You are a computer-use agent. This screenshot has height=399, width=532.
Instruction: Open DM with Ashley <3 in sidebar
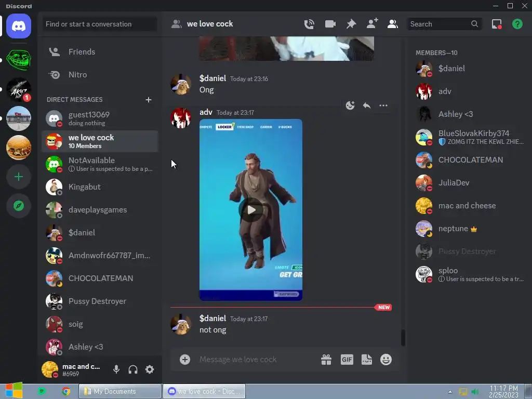100,347
